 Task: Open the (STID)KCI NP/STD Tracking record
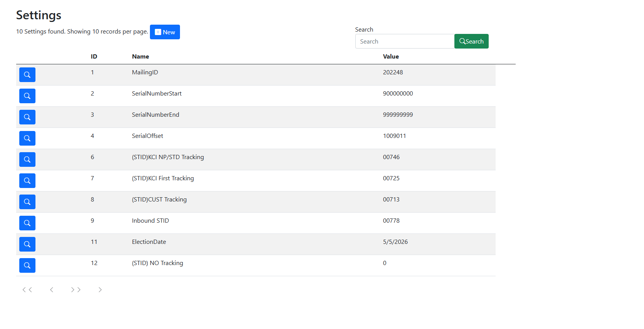(27, 159)
